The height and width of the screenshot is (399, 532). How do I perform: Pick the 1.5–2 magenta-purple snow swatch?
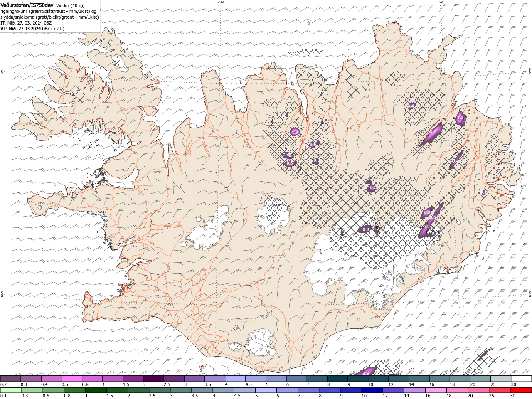[133, 379]
